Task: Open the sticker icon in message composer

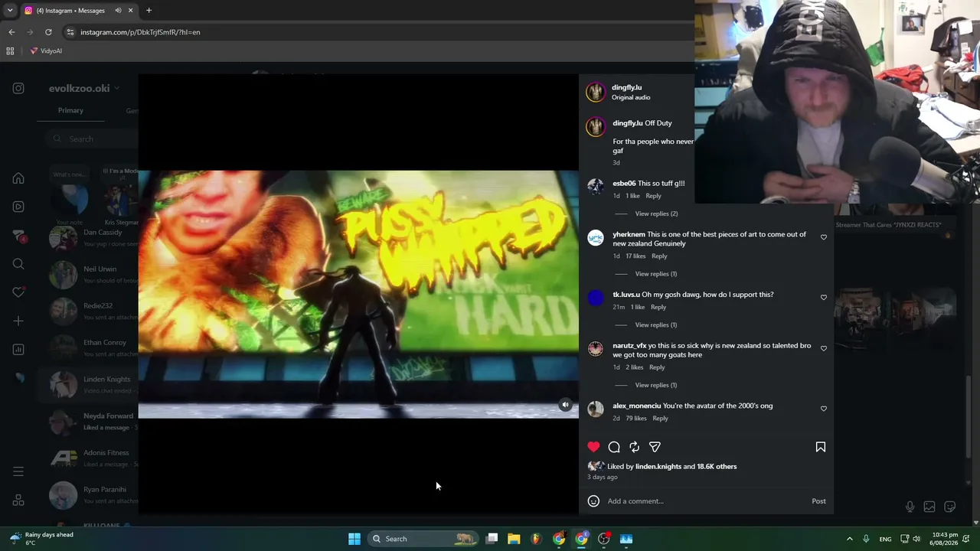Action: (950, 507)
